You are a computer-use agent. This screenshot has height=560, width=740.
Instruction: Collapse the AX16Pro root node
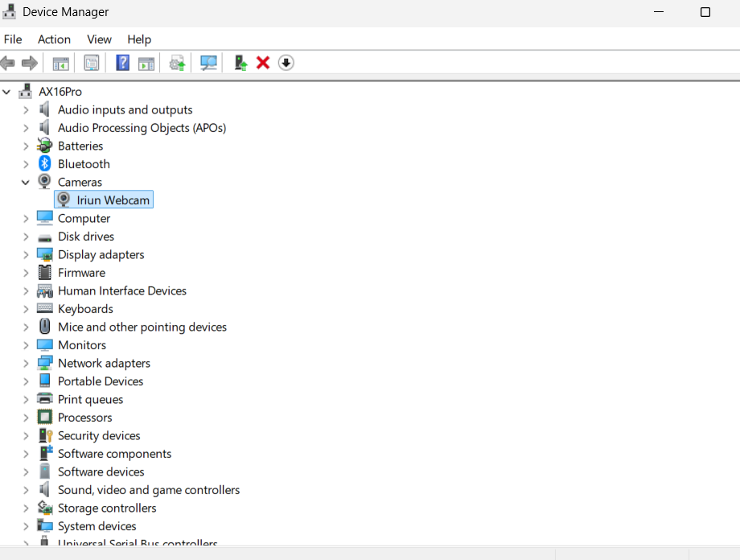6,92
